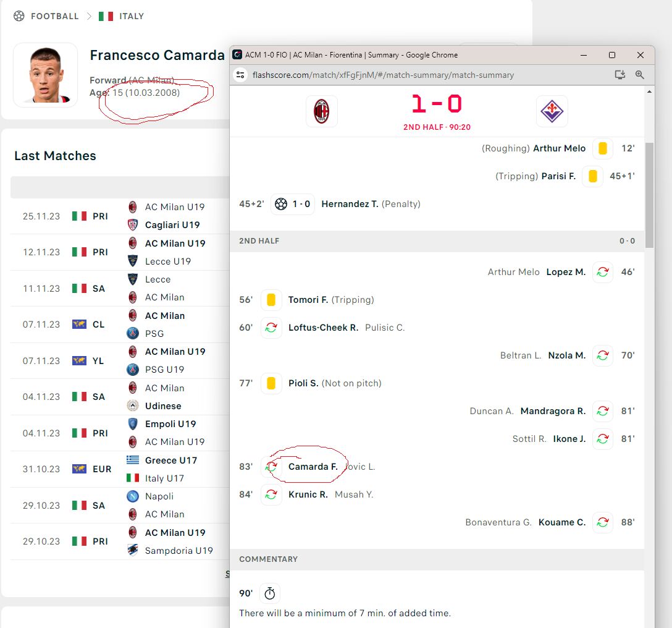Open site information icon in address bar
The height and width of the screenshot is (628, 672).
point(240,75)
